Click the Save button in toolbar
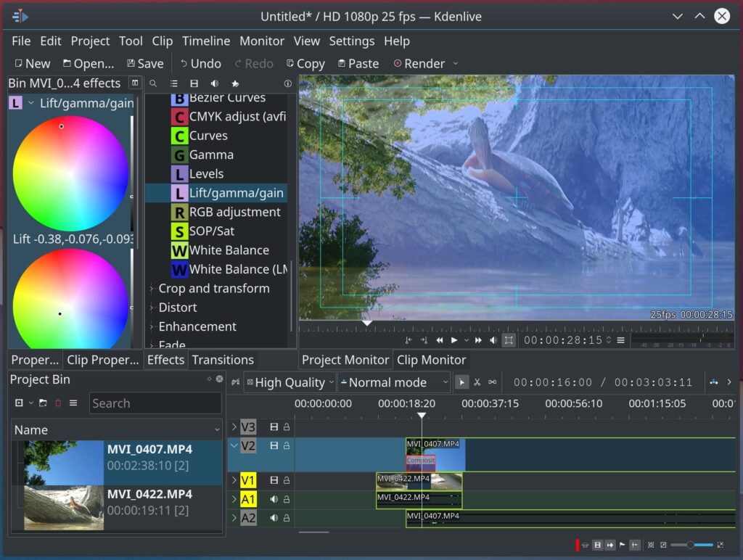Image resolution: width=743 pixels, height=560 pixels. coord(145,64)
